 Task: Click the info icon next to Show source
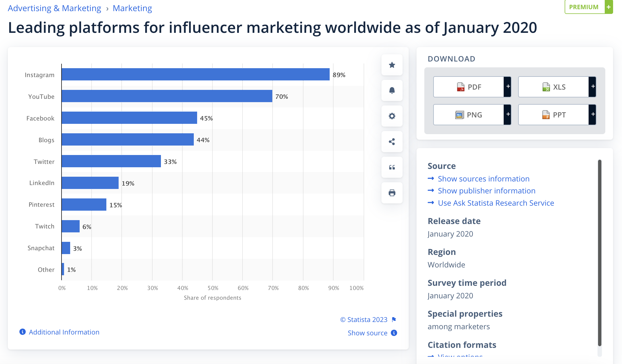(394, 333)
